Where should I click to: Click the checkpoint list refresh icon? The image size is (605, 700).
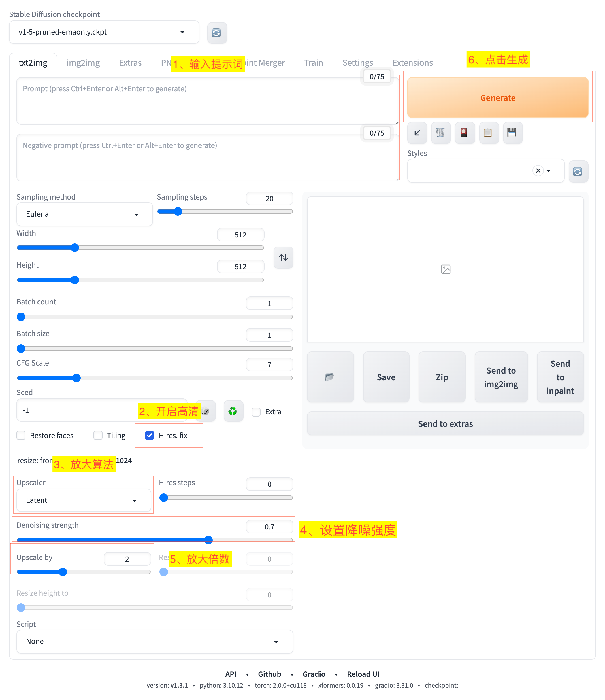coord(216,33)
